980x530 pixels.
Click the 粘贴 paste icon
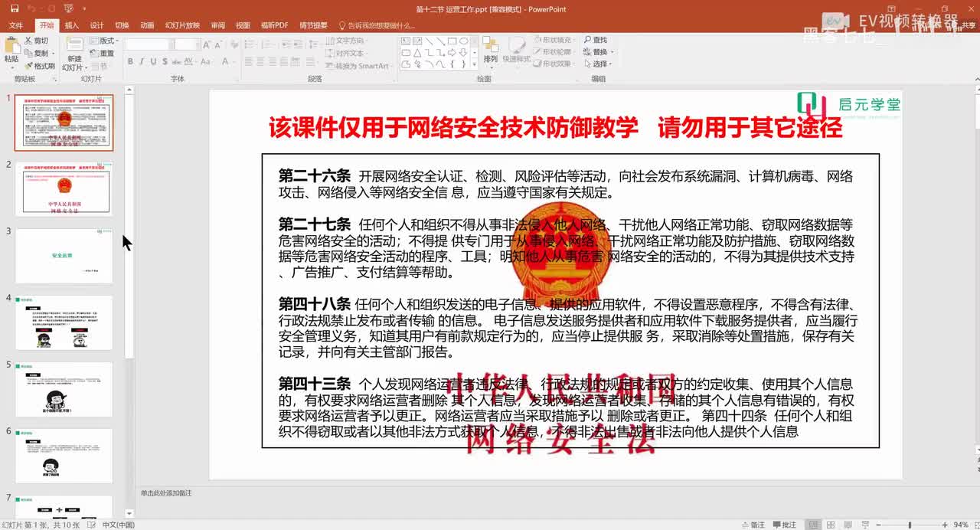[x=11, y=45]
